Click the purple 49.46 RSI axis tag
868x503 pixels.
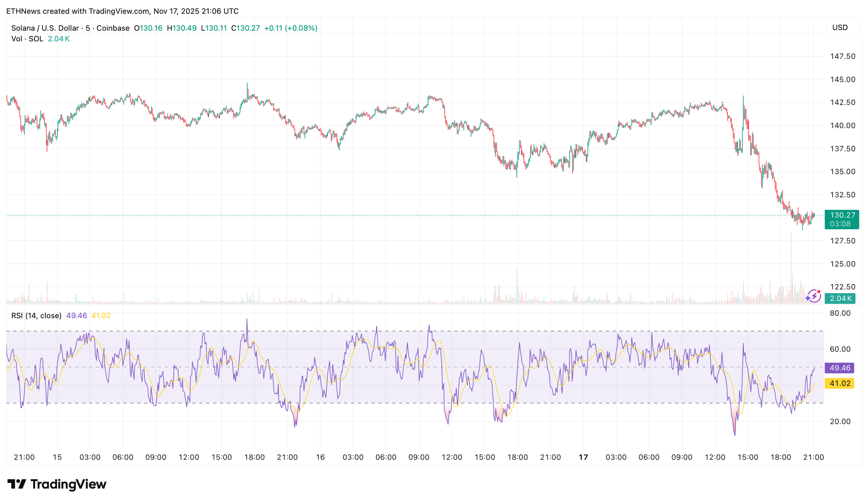(840, 368)
